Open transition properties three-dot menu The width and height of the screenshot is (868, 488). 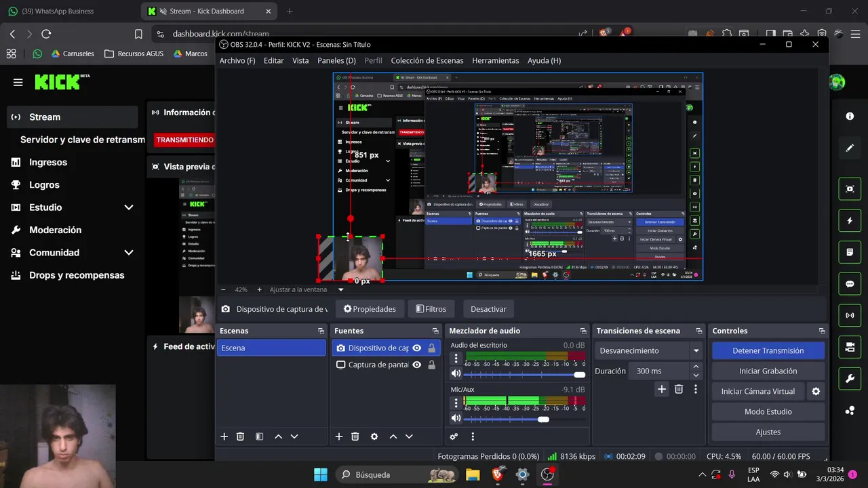tap(695, 389)
